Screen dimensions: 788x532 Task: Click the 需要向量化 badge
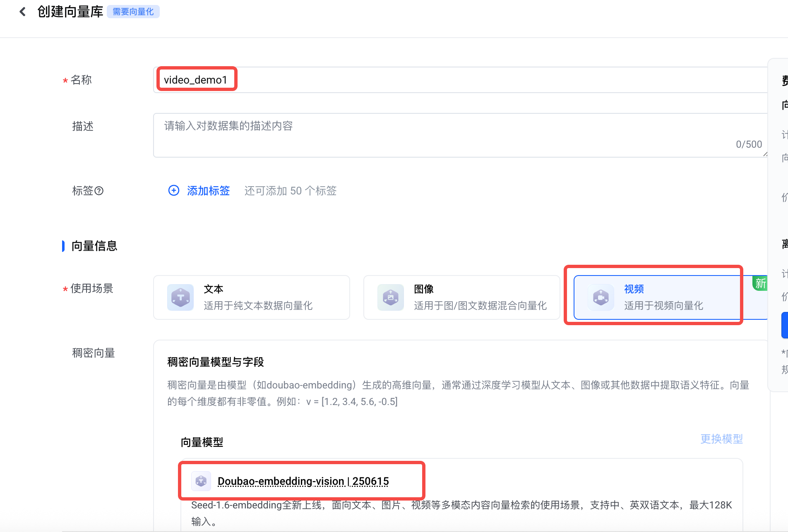[133, 12]
